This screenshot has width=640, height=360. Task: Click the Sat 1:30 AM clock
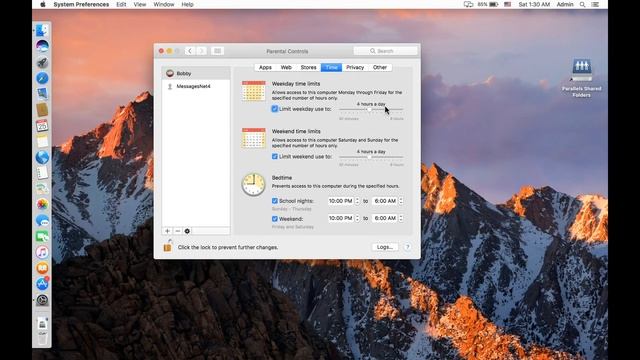coord(534,4)
